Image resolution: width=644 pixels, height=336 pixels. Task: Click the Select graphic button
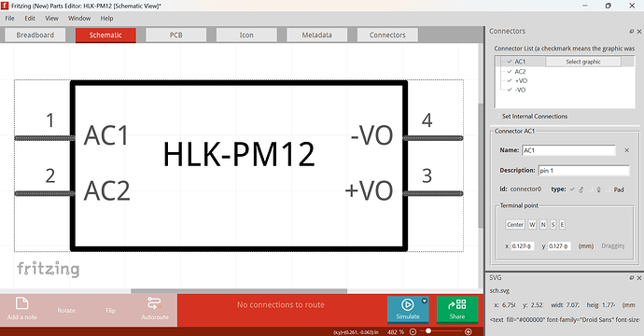[x=583, y=62]
